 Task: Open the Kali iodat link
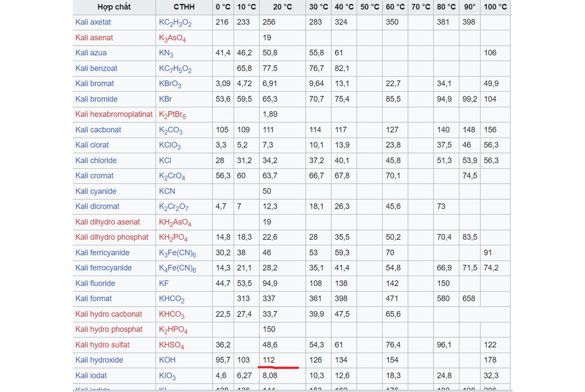[91, 375]
